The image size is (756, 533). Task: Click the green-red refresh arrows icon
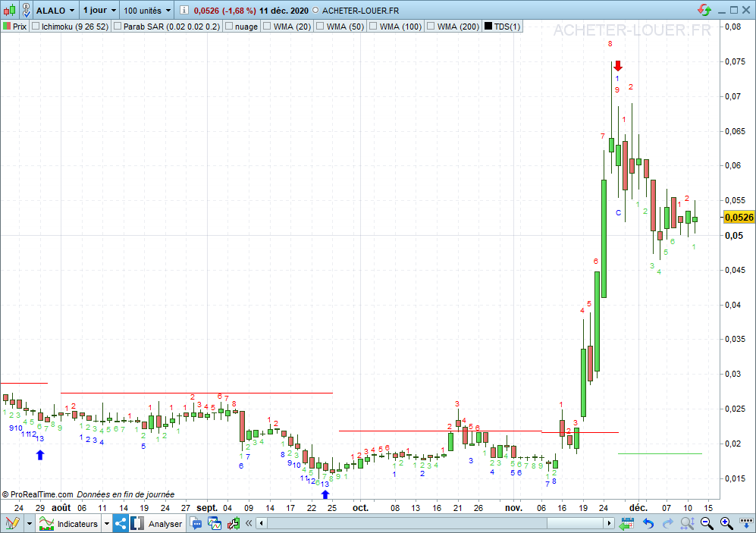pos(705,11)
